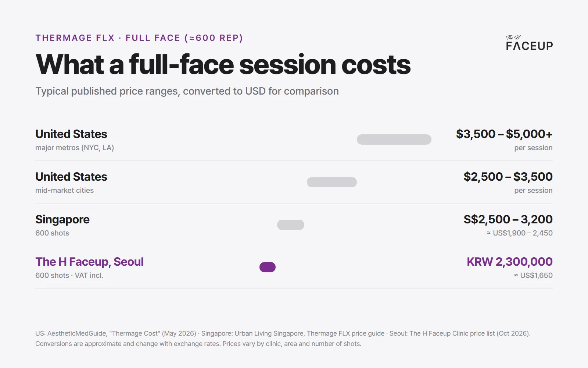The width and height of the screenshot is (588, 368).
Task: Click the '600 shots · VAT incl.' note
Action: (69, 275)
